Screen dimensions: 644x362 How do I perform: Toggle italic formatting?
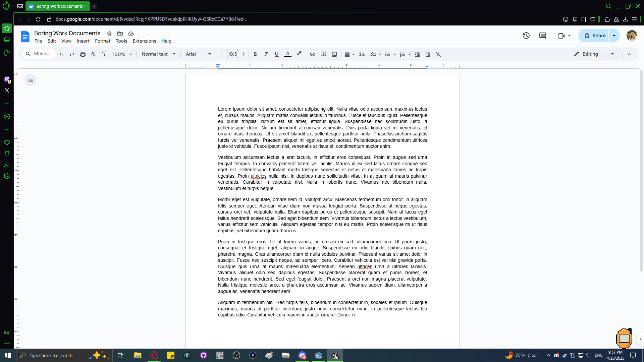[266, 54]
